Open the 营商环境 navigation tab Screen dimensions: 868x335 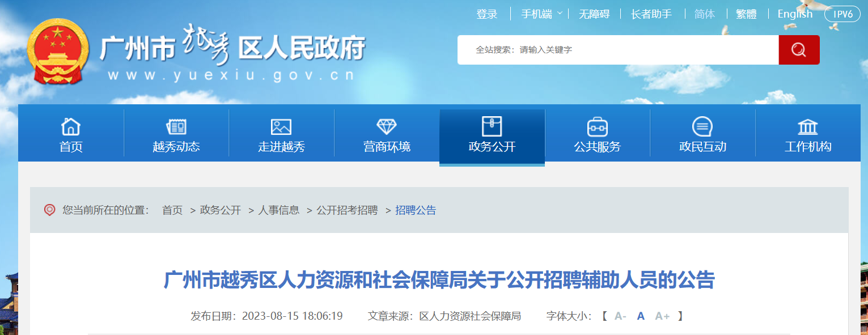click(x=387, y=133)
